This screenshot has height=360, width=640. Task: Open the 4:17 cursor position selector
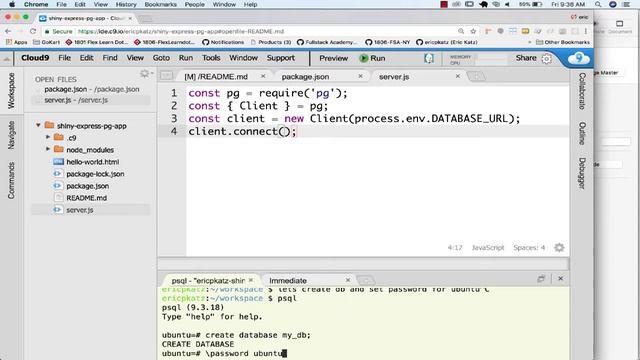(x=455, y=248)
